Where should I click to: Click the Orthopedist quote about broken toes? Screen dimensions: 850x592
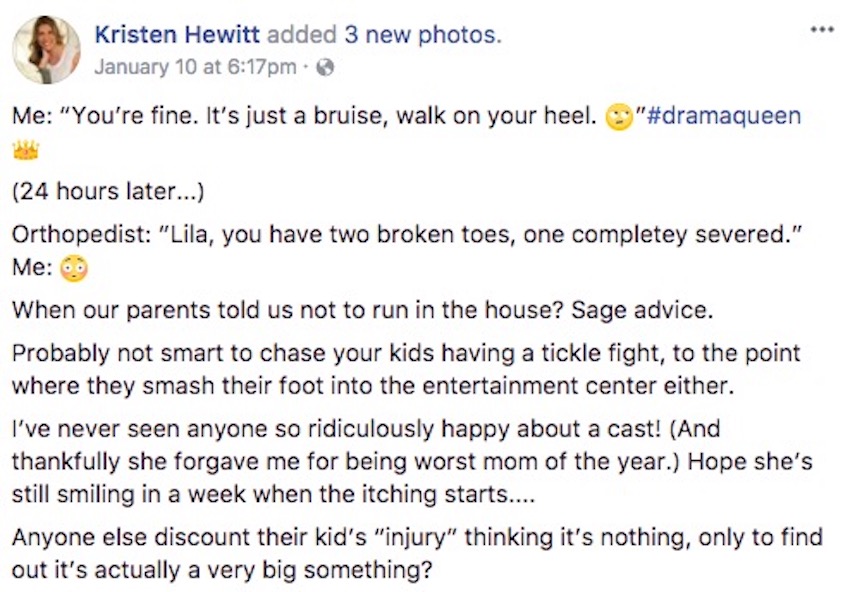pos(407,235)
